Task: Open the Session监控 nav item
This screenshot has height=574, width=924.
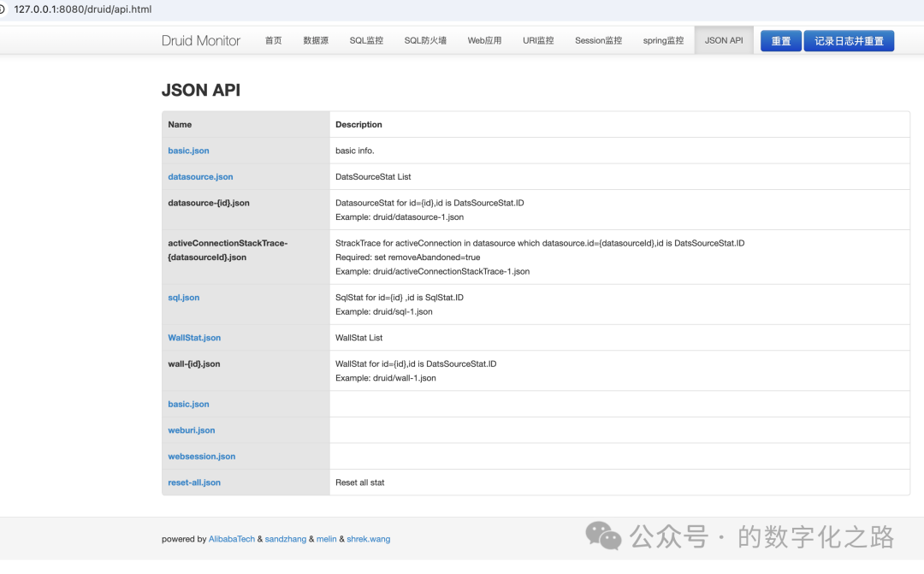Action: 599,41
